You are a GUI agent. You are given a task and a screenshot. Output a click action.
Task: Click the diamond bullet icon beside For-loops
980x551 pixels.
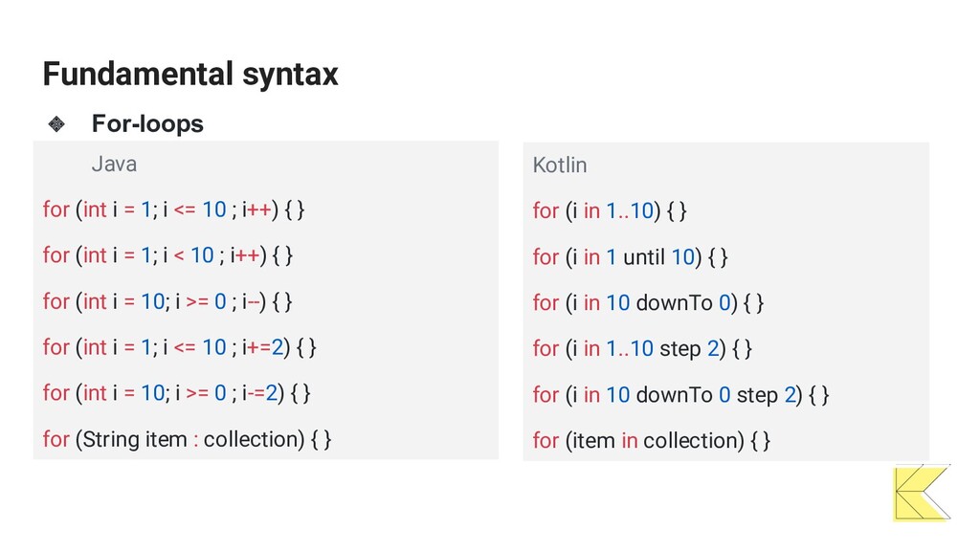coord(56,123)
